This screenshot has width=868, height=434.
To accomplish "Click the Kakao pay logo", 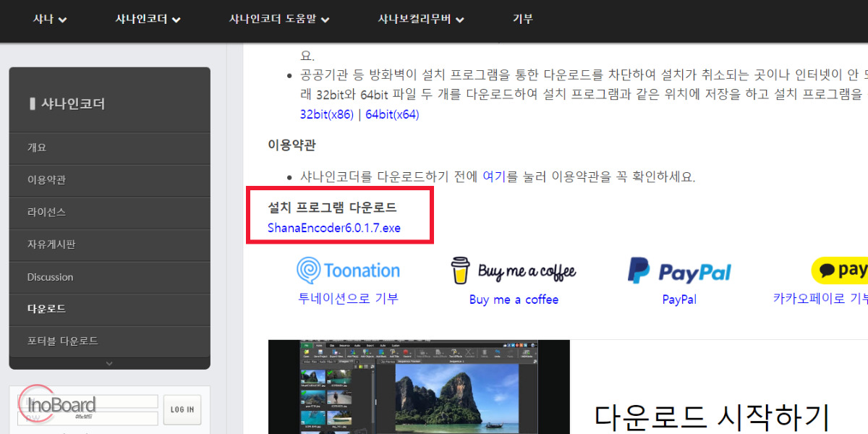I will point(839,271).
